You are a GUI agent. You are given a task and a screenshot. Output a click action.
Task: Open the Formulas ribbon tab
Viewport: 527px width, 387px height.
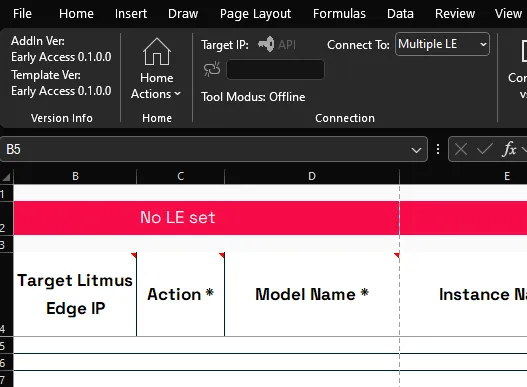coord(339,14)
